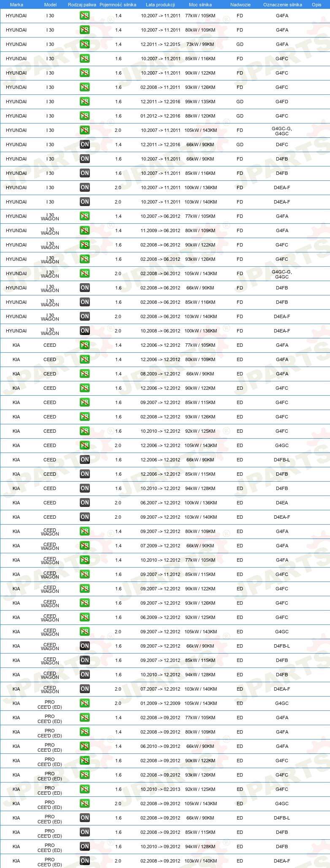Click the Opis column header

click(316, 5)
